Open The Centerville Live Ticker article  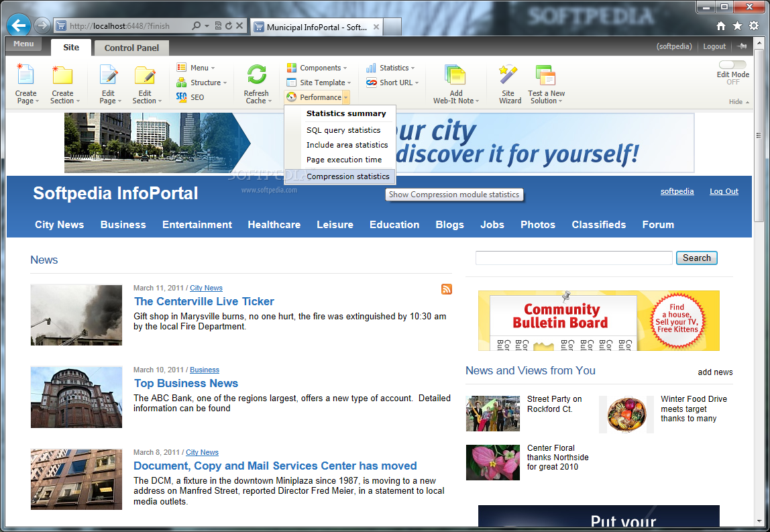pyautogui.click(x=204, y=301)
